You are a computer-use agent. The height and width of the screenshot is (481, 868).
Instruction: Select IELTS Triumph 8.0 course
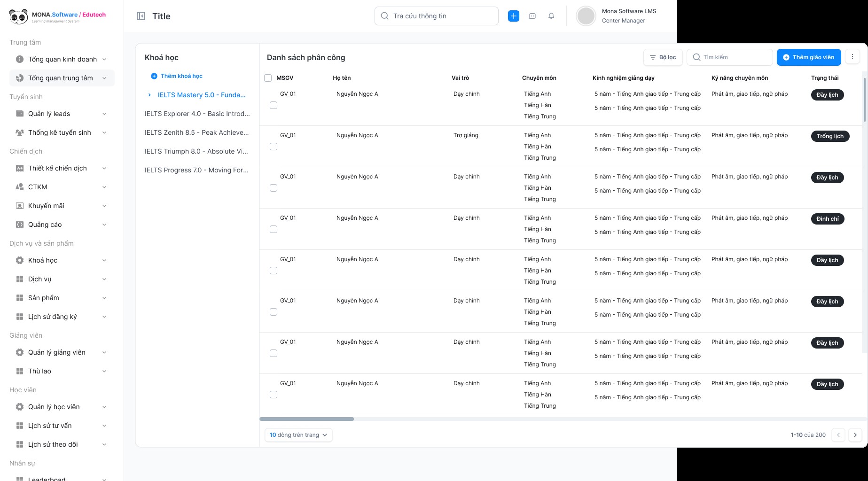[x=197, y=151]
